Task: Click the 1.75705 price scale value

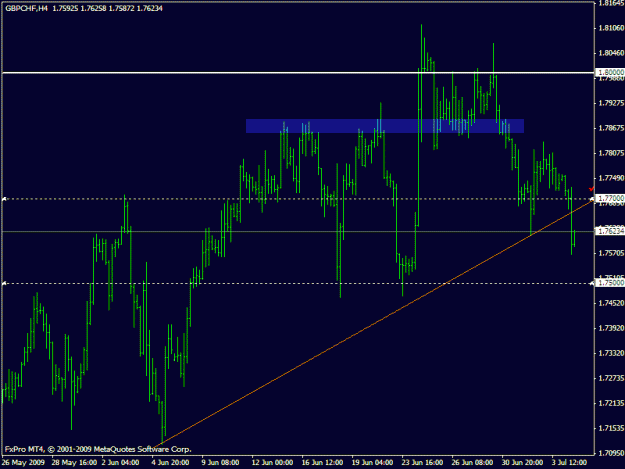Action: [611, 253]
